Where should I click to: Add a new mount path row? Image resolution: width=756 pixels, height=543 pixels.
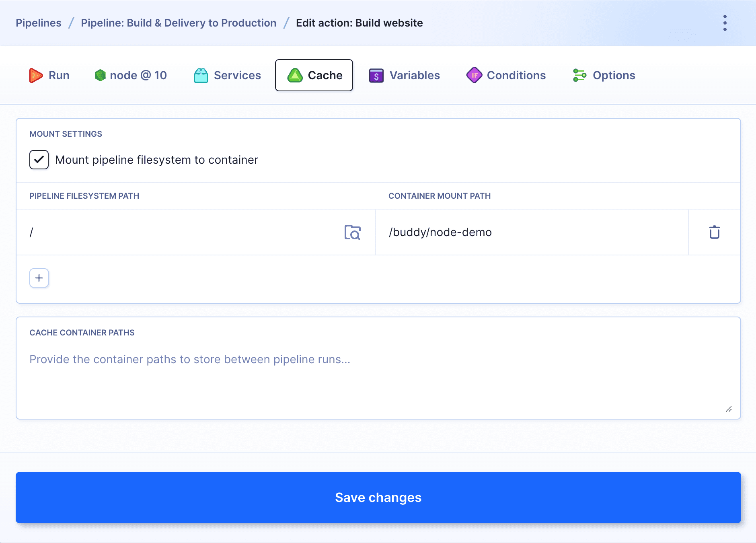coord(39,278)
